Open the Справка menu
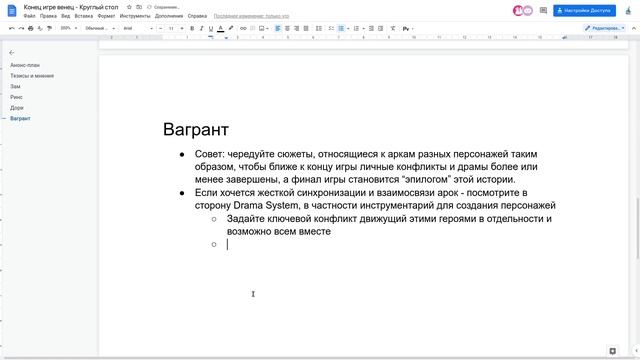Screen dimensions: 640x360 coord(197,16)
